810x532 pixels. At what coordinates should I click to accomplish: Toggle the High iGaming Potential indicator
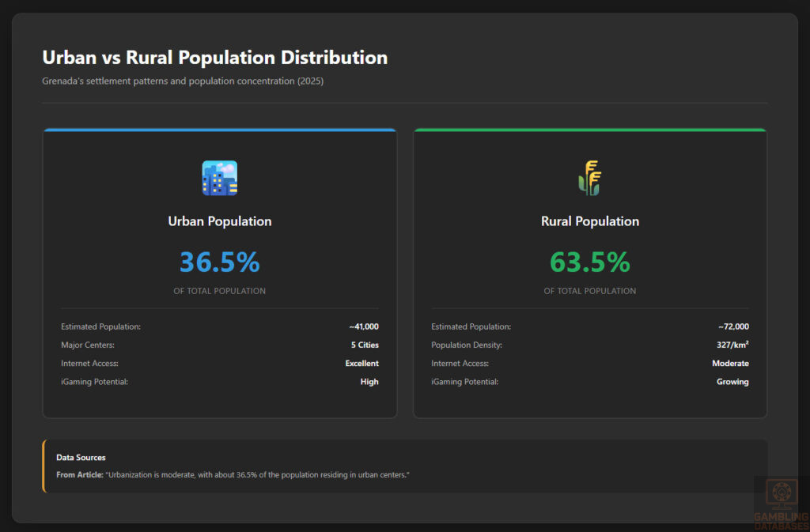click(369, 382)
